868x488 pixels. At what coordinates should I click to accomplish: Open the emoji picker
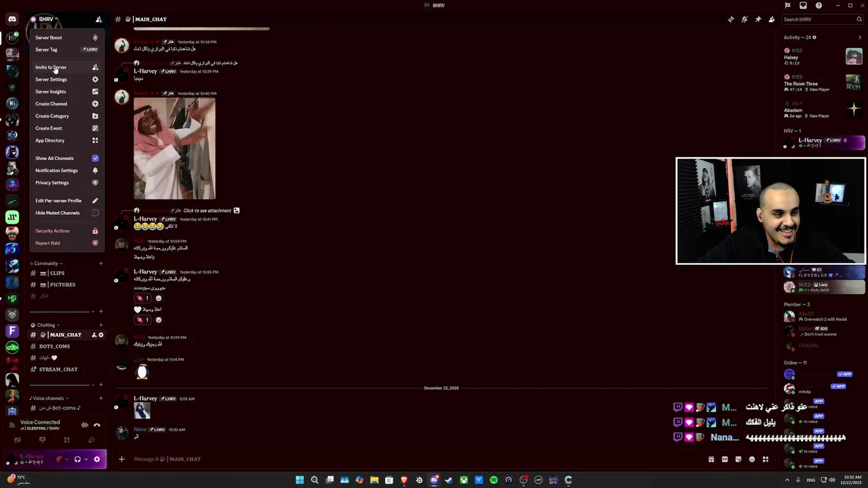752,459
